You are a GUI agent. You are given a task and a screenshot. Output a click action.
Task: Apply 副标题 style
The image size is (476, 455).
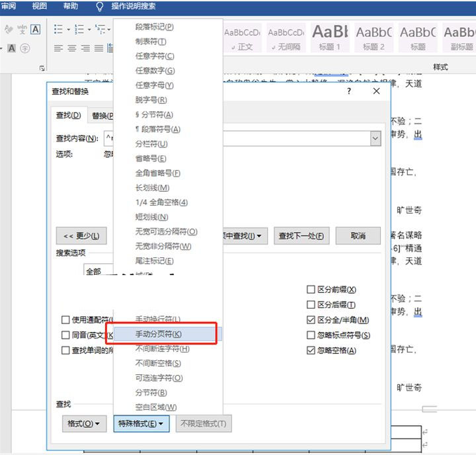click(x=459, y=38)
